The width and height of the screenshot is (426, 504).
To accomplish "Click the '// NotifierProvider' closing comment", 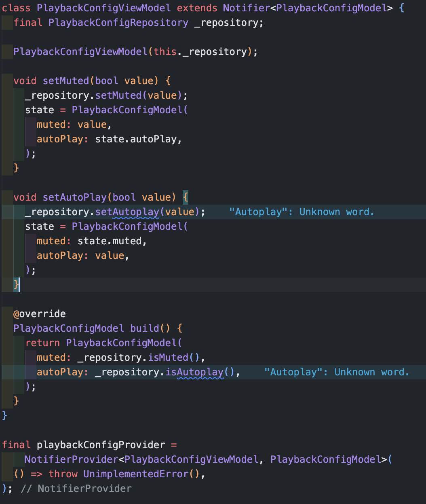I will point(76,488).
